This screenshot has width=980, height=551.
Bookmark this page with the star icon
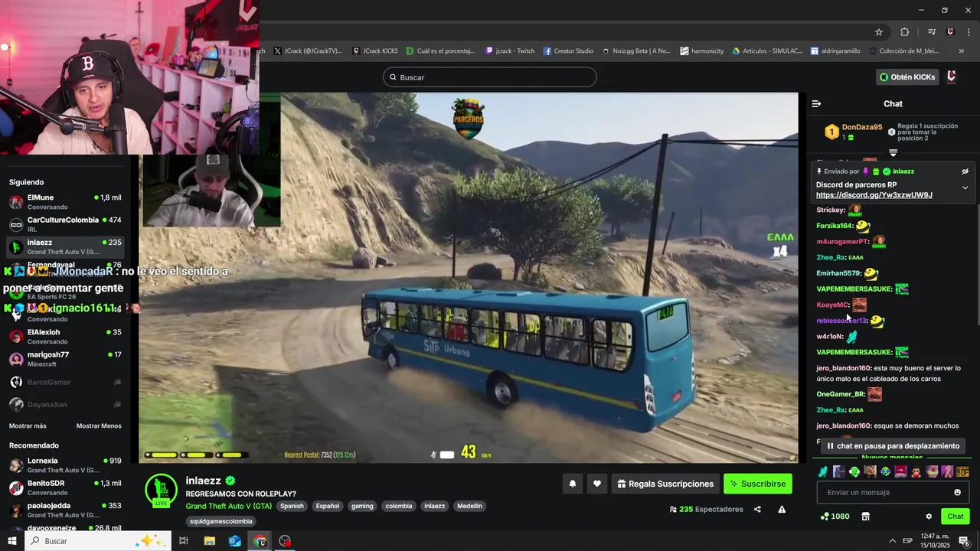879,32
